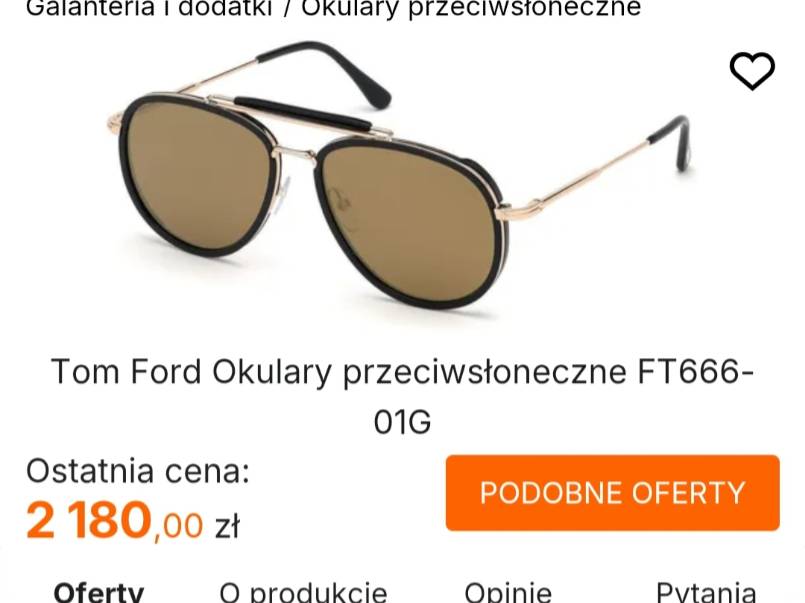Open the Tom Ford sunglasses product photo
Image resolution: width=805 pixels, height=603 pixels.
click(x=400, y=174)
